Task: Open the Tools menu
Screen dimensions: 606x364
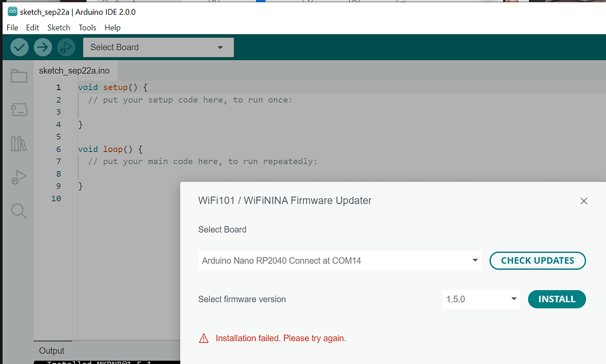Action: (87, 28)
